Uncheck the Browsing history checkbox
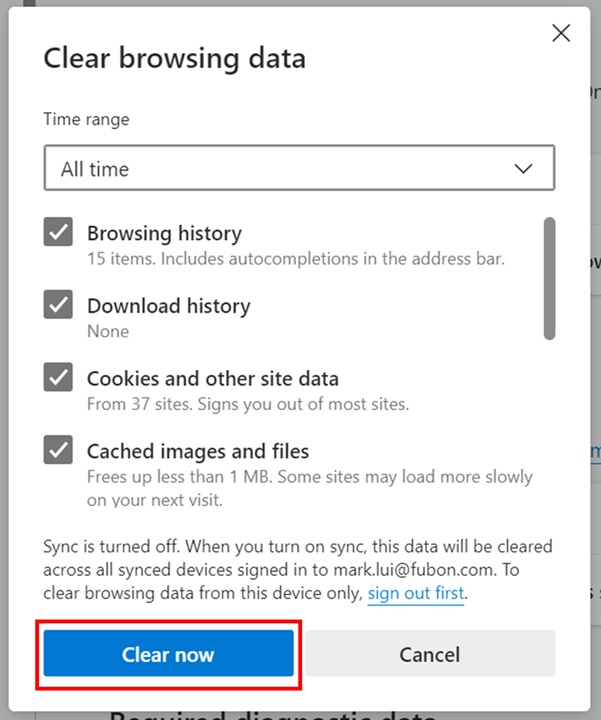 click(58, 232)
